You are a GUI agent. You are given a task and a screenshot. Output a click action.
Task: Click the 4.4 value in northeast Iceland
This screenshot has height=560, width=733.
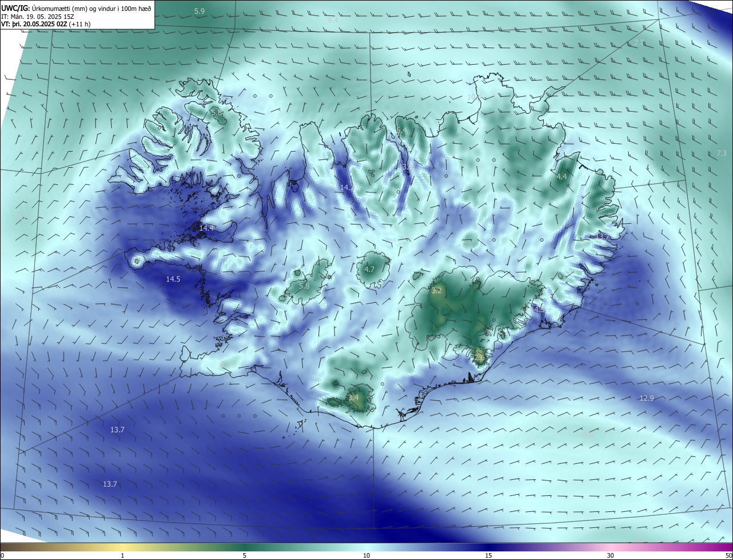pyautogui.click(x=562, y=177)
